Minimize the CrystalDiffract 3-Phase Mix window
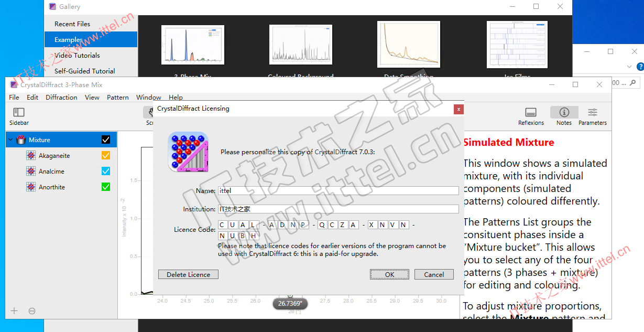 (x=551, y=84)
